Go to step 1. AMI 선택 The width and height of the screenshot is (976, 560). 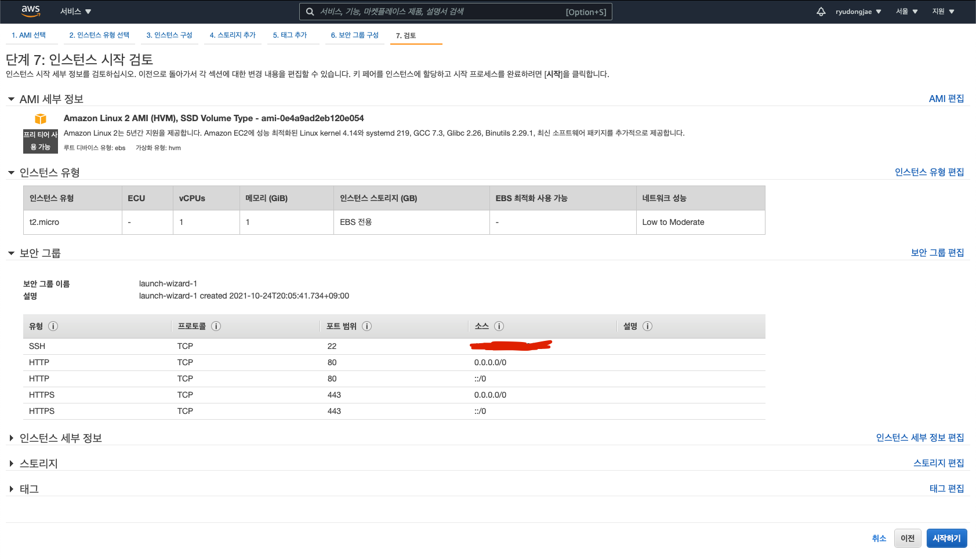pos(29,35)
